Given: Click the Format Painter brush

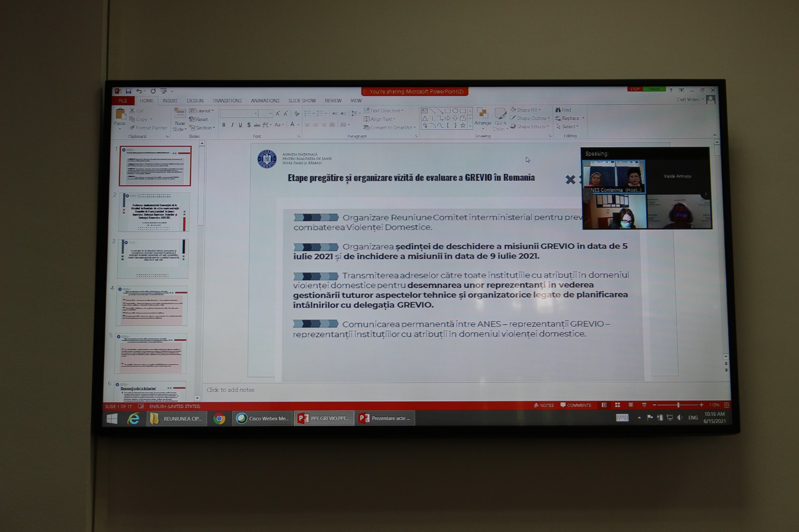Looking at the screenshot, I should [x=148, y=128].
